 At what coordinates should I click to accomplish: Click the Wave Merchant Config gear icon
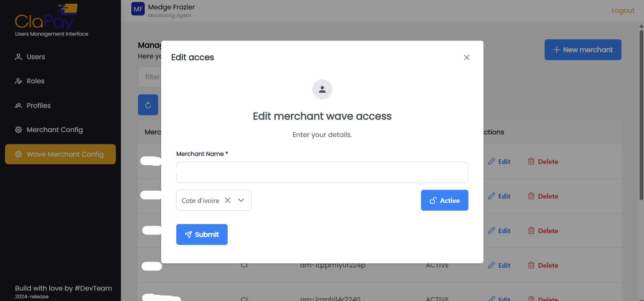(18, 154)
